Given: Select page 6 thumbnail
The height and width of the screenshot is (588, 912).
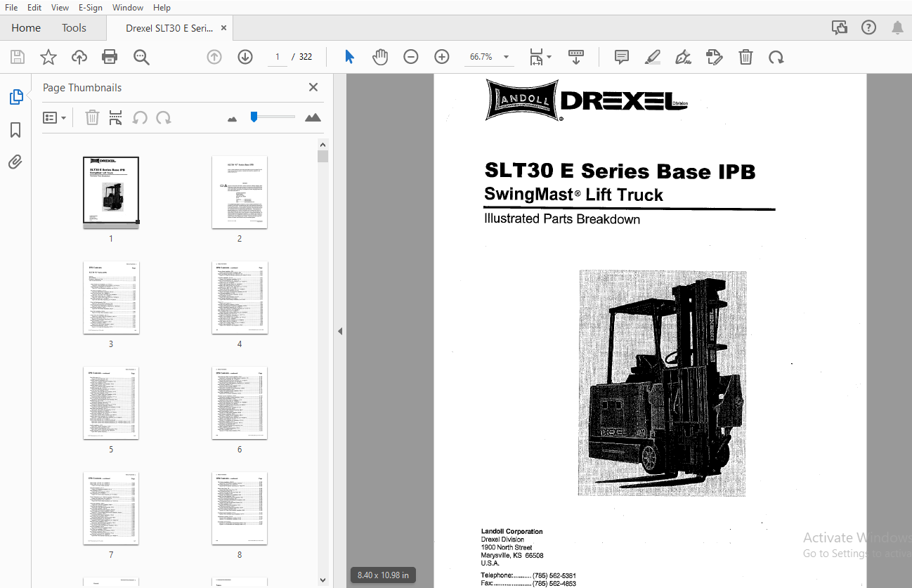Looking at the screenshot, I should pyautogui.click(x=240, y=403).
